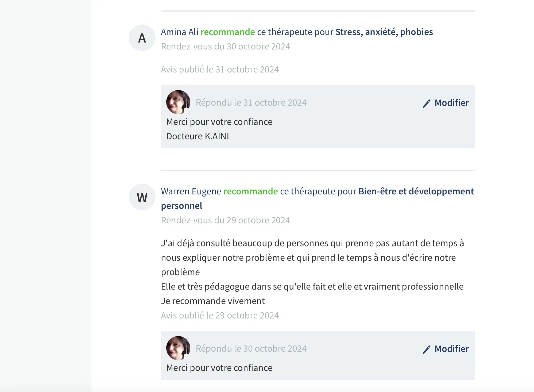Image resolution: width=534 pixels, height=392 pixels.
Task: Click 'Je recommande vivement' review line
Action: click(x=213, y=301)
